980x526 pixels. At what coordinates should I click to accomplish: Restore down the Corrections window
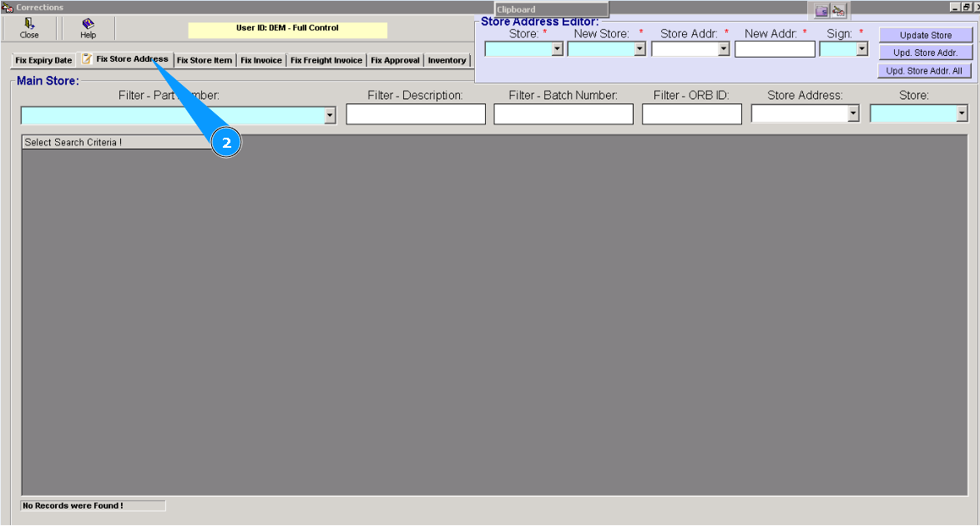966,7
